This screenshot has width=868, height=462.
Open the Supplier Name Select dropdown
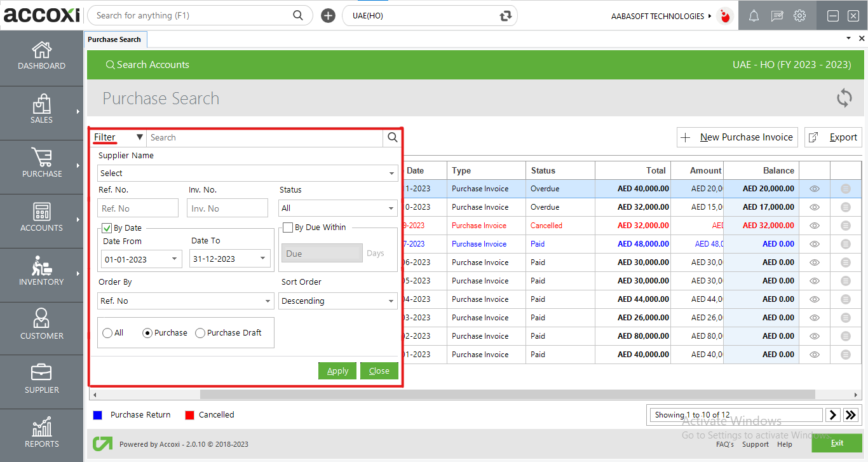pyautogui.click(x=248, y=173)
